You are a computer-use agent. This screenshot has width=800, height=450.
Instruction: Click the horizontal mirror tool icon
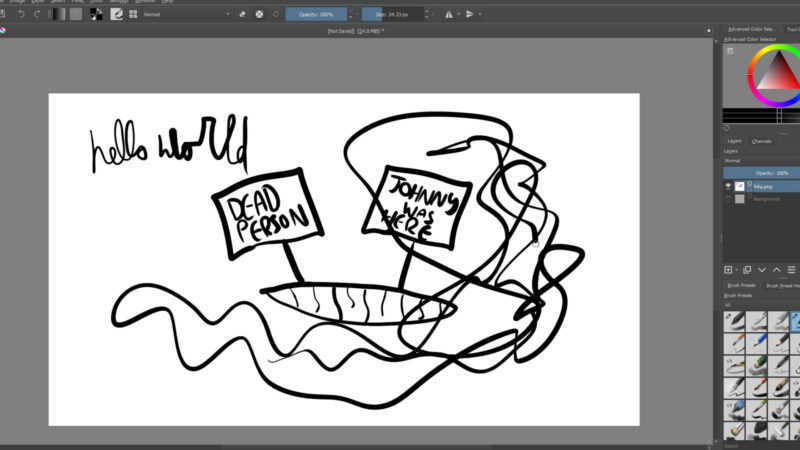449,14
